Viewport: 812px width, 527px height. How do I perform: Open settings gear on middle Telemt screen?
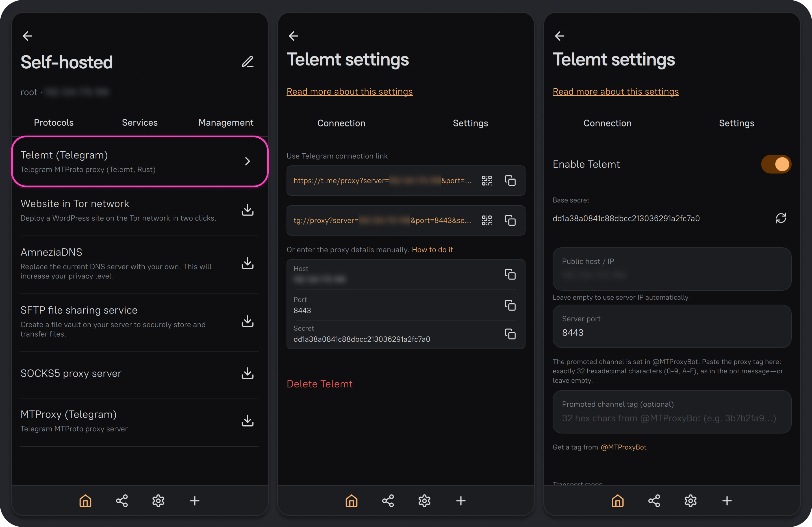pos(424,501)
